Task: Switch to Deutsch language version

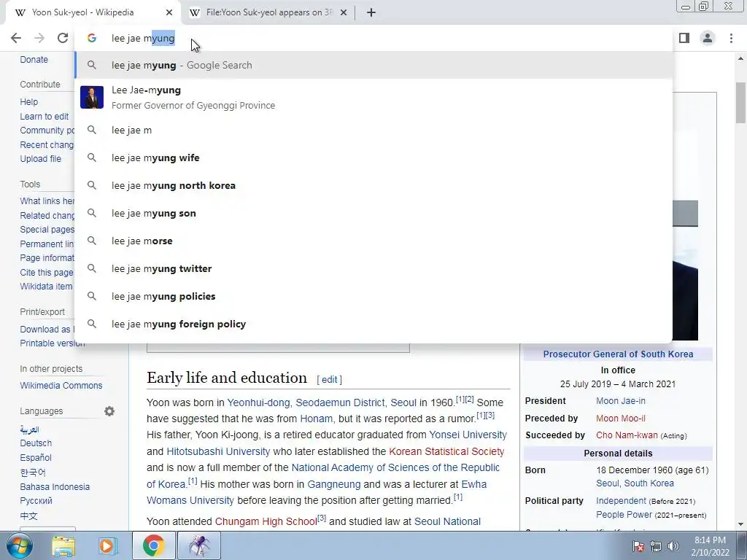Action: [36, 443]
